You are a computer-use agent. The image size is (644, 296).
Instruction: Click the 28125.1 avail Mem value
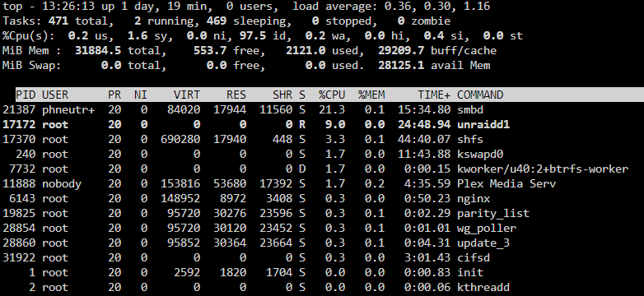click(401, 66)
